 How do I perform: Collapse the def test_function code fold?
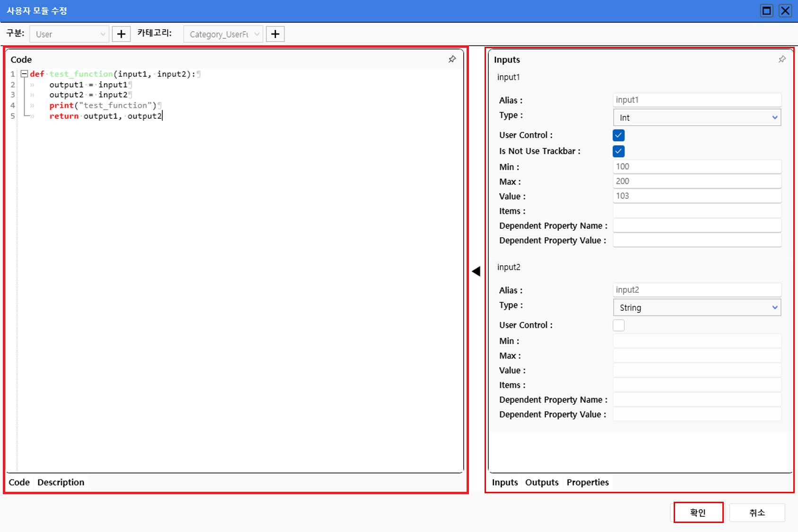(24, 74)
